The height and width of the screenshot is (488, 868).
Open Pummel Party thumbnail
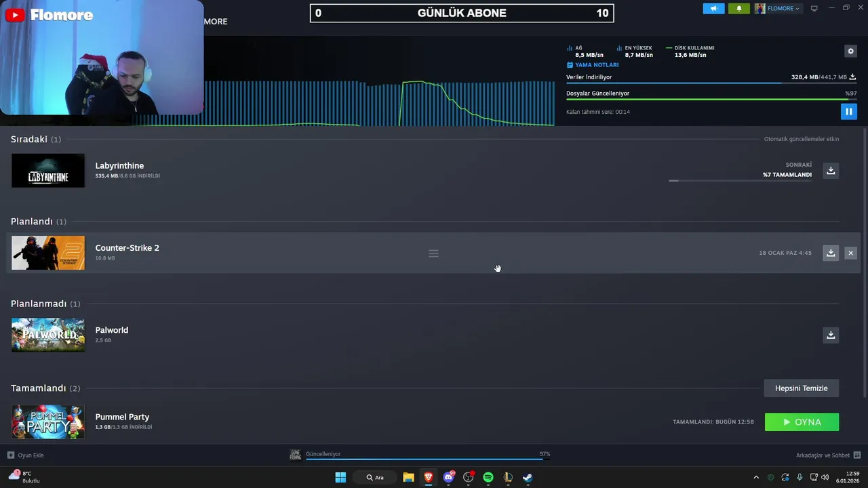click(x=48, y=422)
